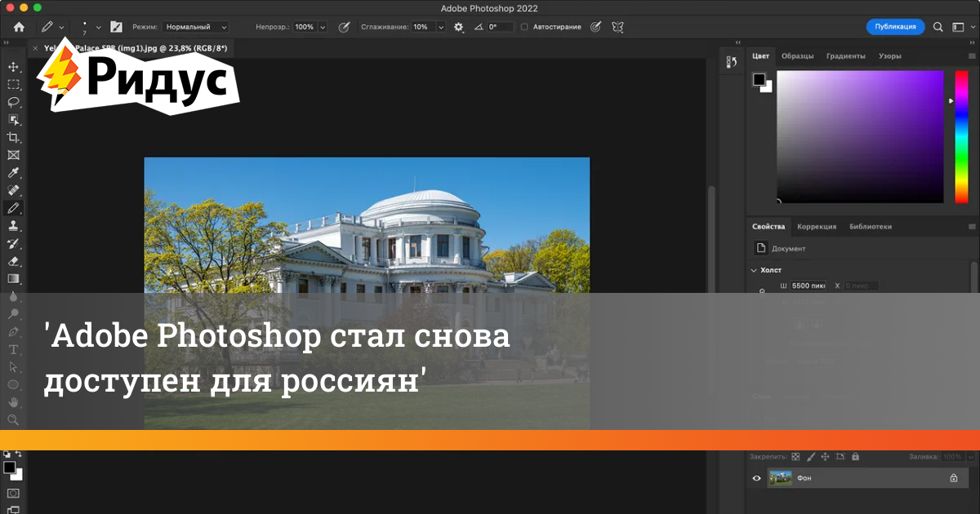Select the Цвет tab
980x514 pixels.
pyautogui.click(x=760, y=56)
